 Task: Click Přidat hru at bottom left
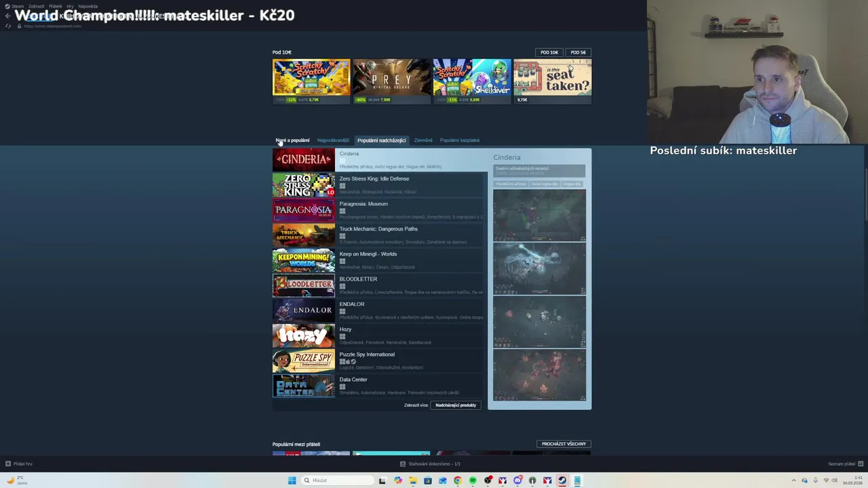click(19, 464)
